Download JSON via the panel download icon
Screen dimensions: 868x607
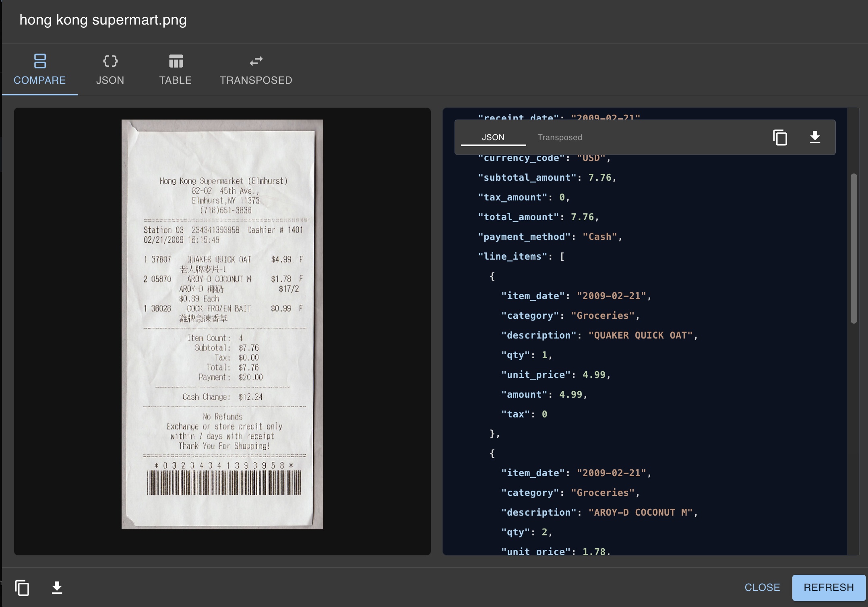click(x=815, y=138)
